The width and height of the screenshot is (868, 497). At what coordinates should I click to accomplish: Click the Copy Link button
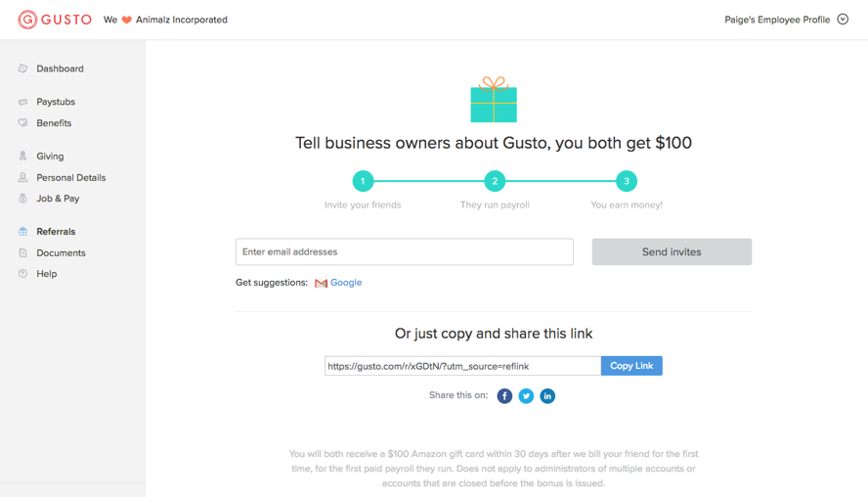(631, 366)
